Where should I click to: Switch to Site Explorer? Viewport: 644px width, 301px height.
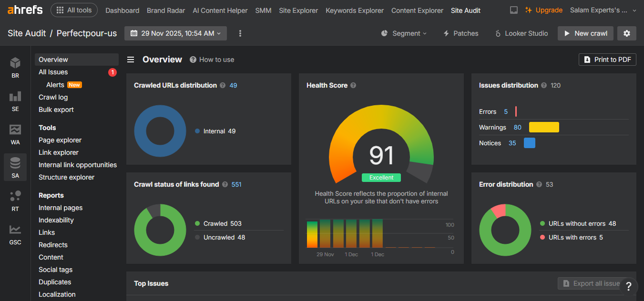pyautogui.click(x=298, y=10)
